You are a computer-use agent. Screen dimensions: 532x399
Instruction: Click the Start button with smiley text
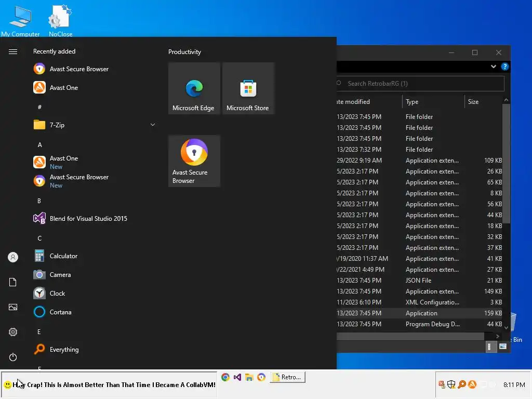[109, 385]
